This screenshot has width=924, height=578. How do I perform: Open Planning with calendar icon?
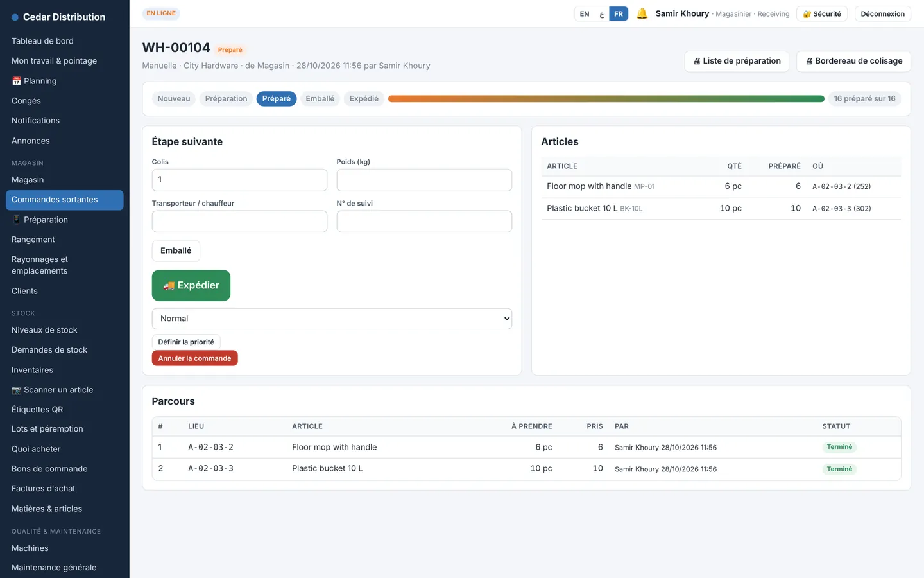pyautogui.click(x=64, y=81)
